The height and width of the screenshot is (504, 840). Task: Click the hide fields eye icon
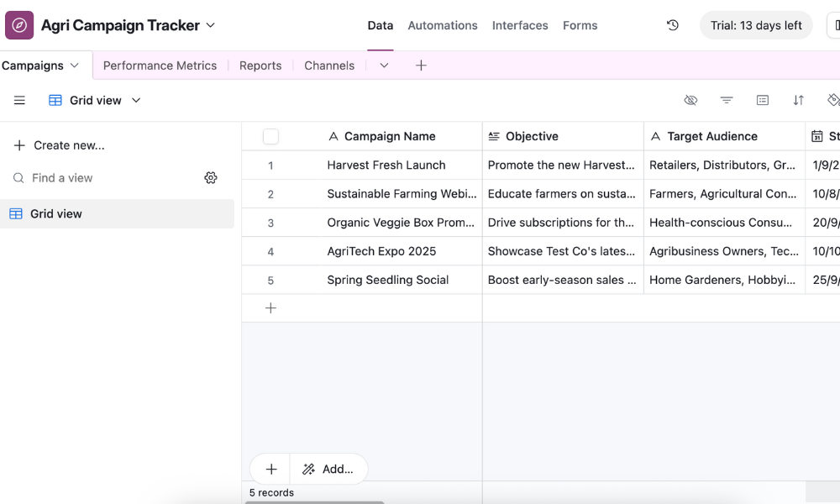click(690, 100)
